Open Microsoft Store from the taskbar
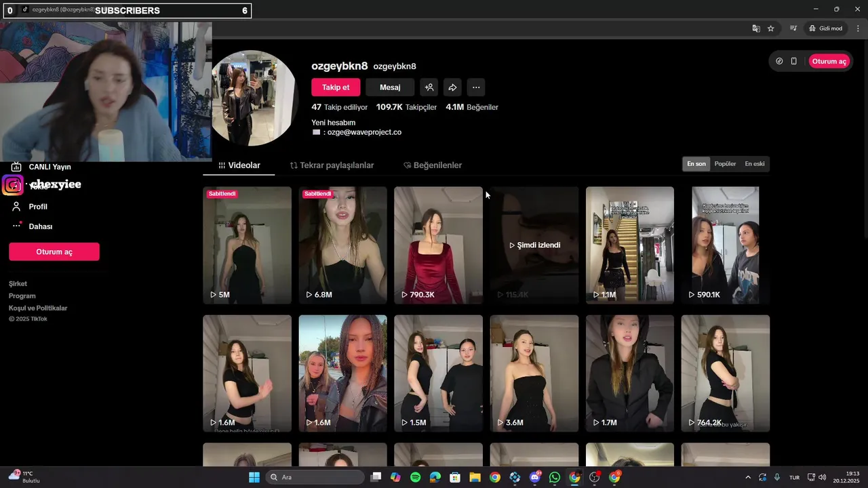Screen dimensions: 868x488 [455, 477]
